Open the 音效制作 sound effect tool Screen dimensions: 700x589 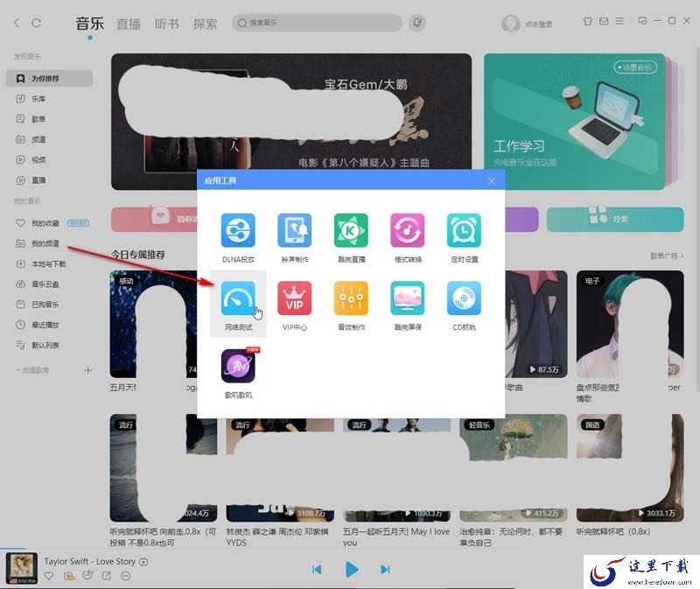[x=351, y=306]
